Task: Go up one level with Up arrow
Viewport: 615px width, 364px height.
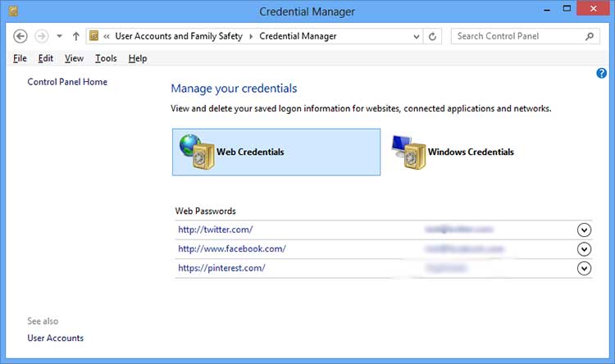Action: [76, 36]
